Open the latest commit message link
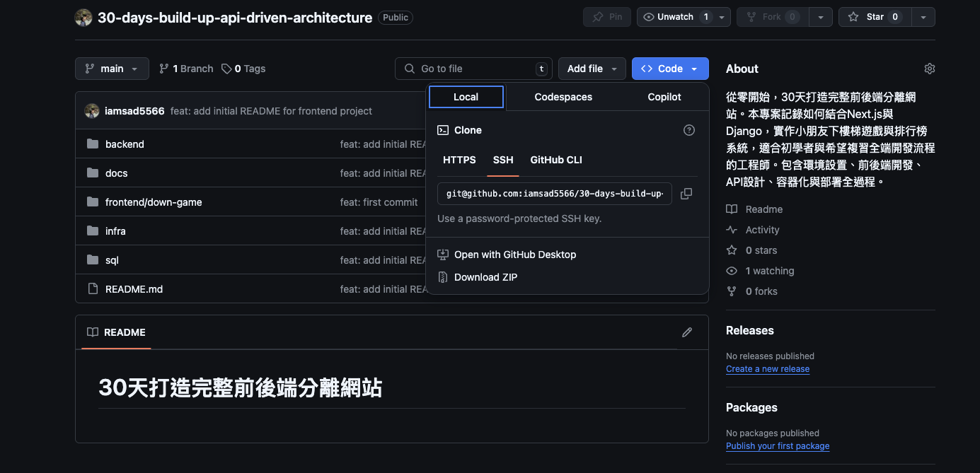 tap(271, 111)
